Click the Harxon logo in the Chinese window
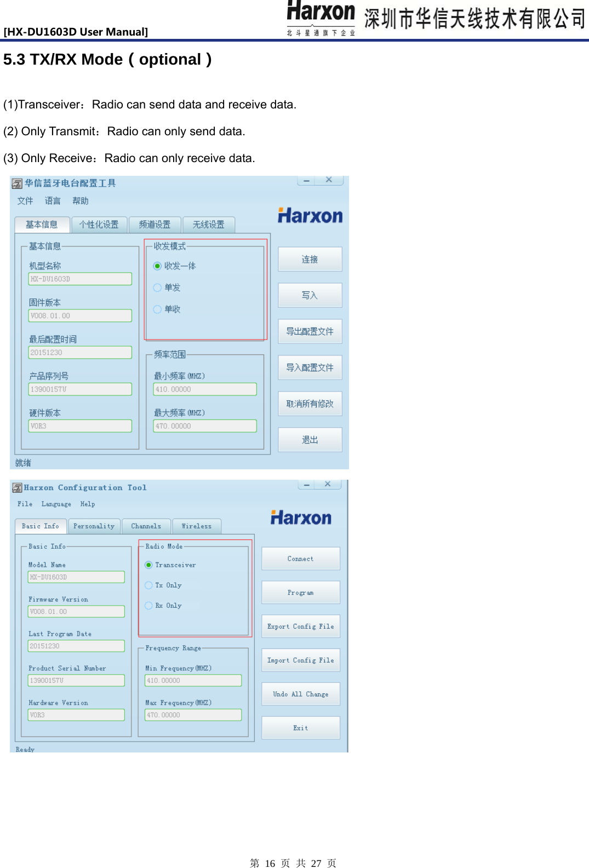 [x=310, y=216]
